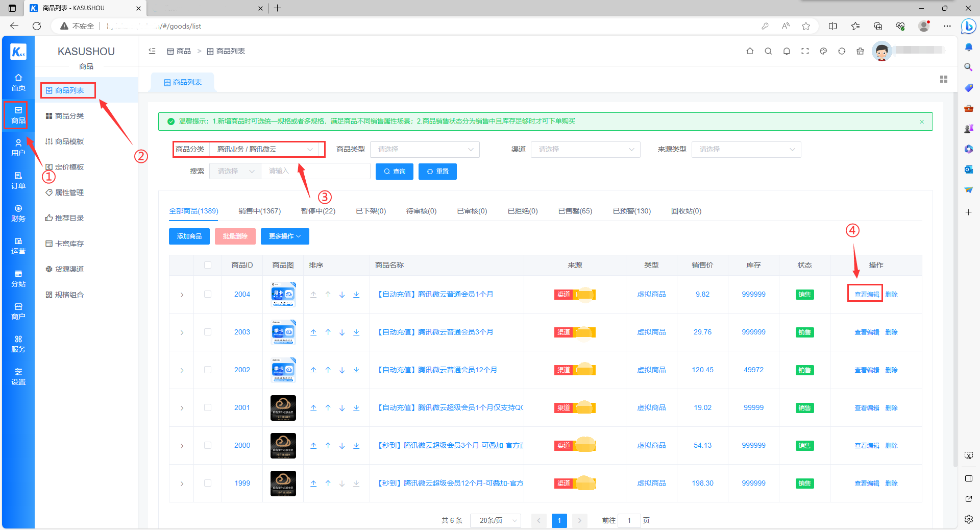Open the 首页 home sidebar icon
Viewport: 980px width, 530px height.
pos(18,82)
